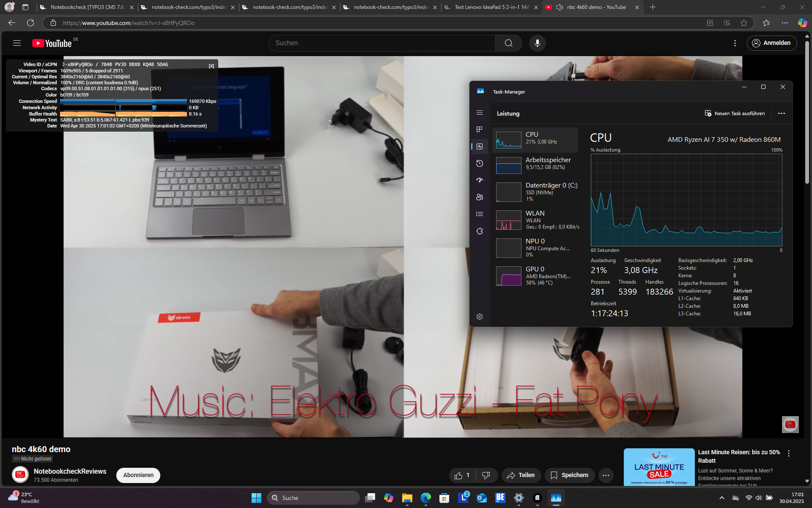This screenshot has height=508, width=812.
Task: Click the Speichern save button
Action: 570,475
